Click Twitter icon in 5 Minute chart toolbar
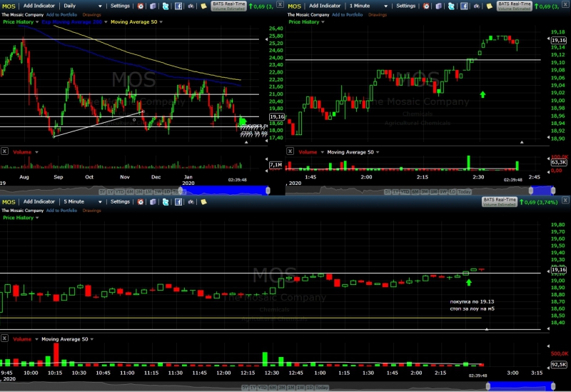The width and height of the screenshot is (571, 392). [x=166, y=202]
